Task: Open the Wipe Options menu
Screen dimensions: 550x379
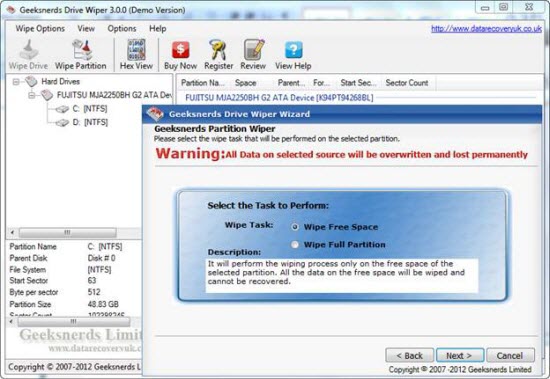Action: (40, 28)
